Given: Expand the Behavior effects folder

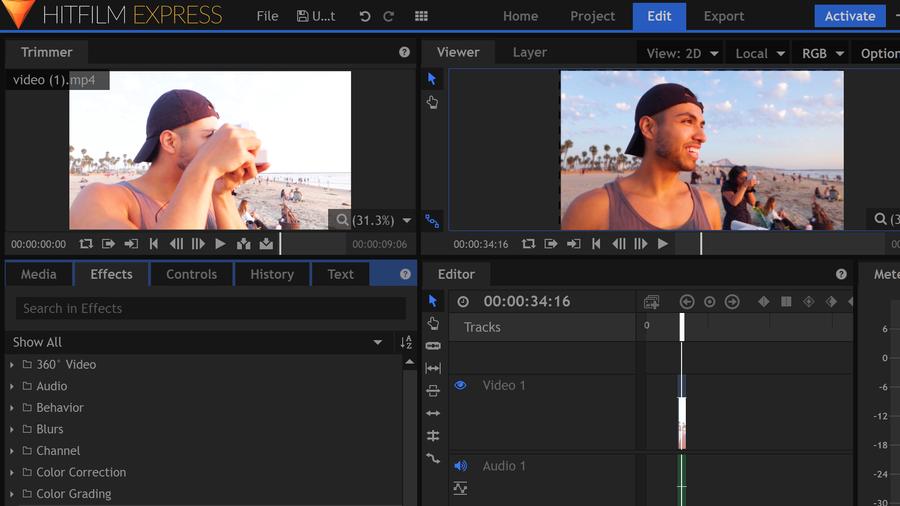Looking at the screenshot, I should [x=11, y=408].
